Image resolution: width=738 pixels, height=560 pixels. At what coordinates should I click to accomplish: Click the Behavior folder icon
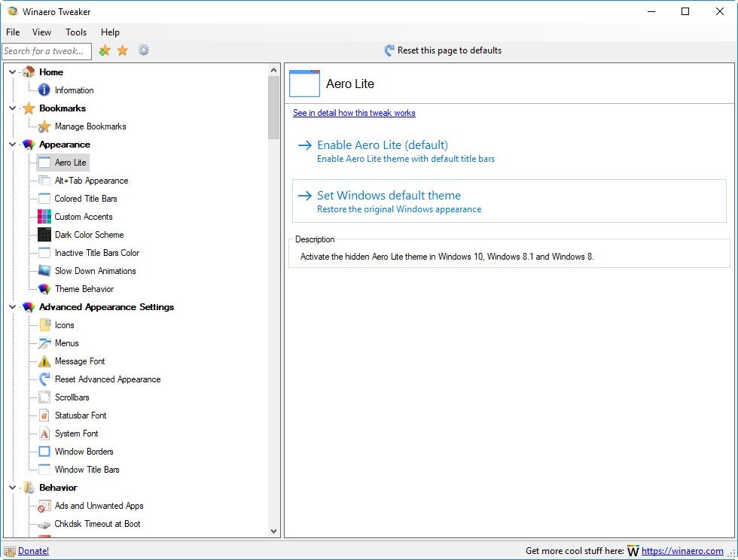pyautogui.click(x=29, y=488)
